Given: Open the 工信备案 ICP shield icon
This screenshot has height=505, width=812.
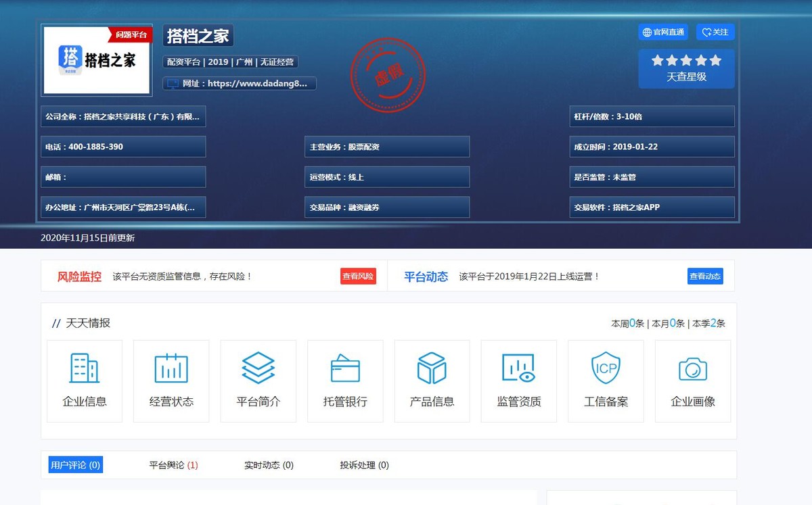Looking at the screenshot, I should click(x=606, y=369).
